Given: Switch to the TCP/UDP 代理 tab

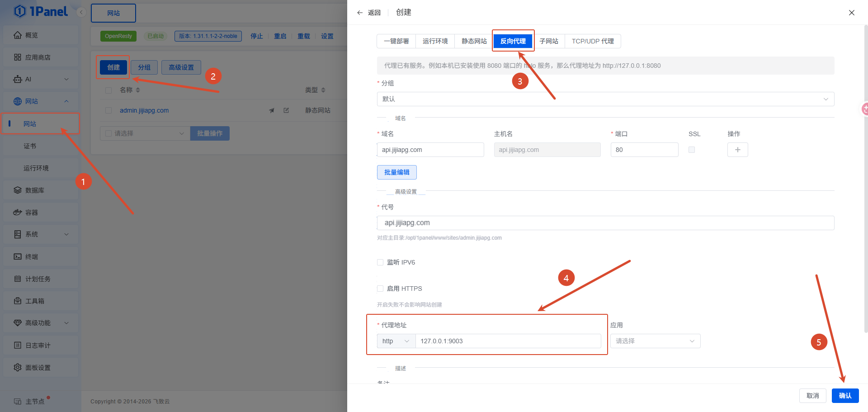Looking at the screenshot, I should point(593,41).
